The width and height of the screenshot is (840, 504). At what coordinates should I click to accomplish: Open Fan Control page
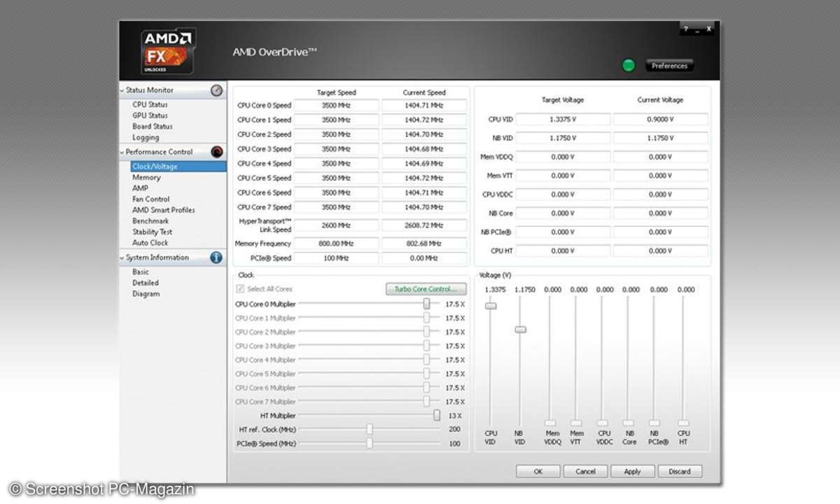(151, 199)
